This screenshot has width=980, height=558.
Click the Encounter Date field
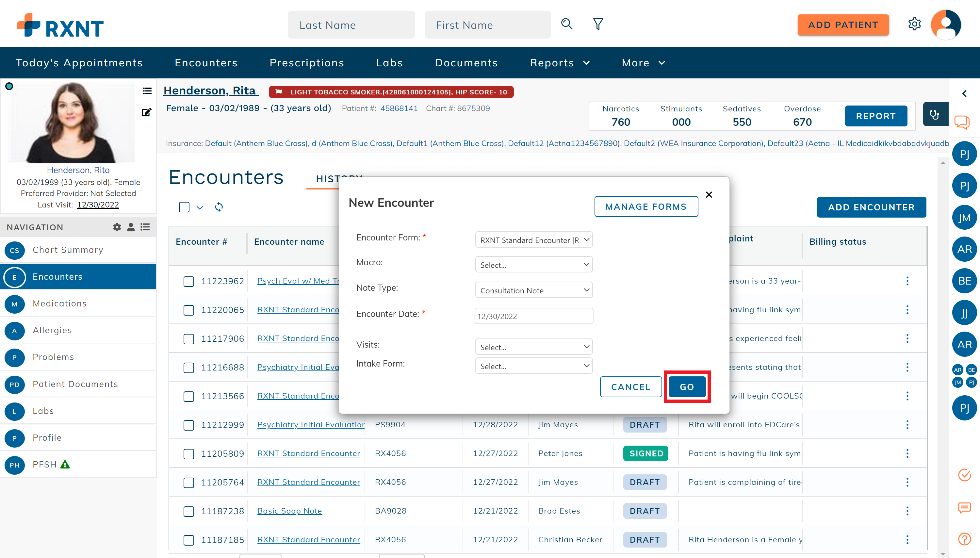point(534,316)
